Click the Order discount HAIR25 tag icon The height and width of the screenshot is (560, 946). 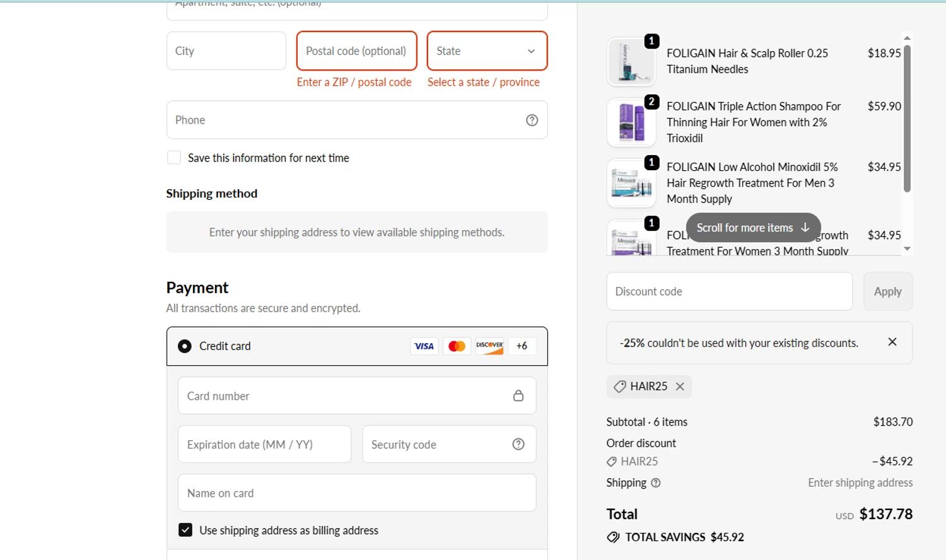pyautogui.click(x=611, y=462)
